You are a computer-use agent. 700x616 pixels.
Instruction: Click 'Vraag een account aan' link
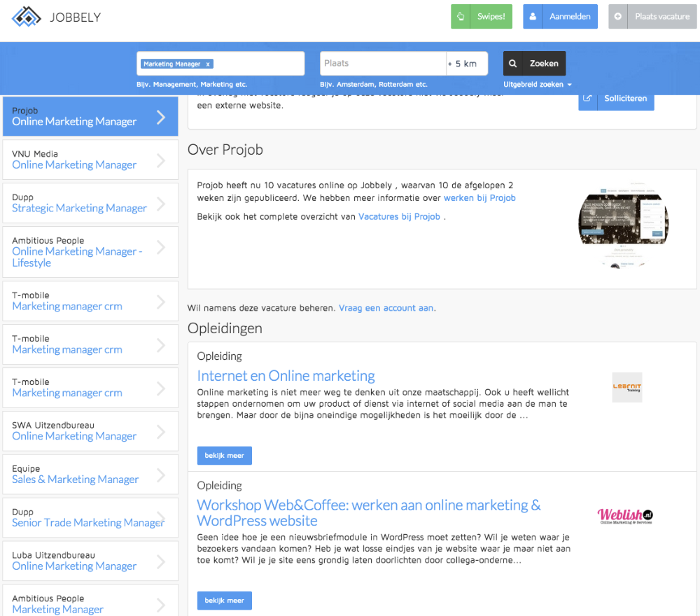click(x=386, y=308)
